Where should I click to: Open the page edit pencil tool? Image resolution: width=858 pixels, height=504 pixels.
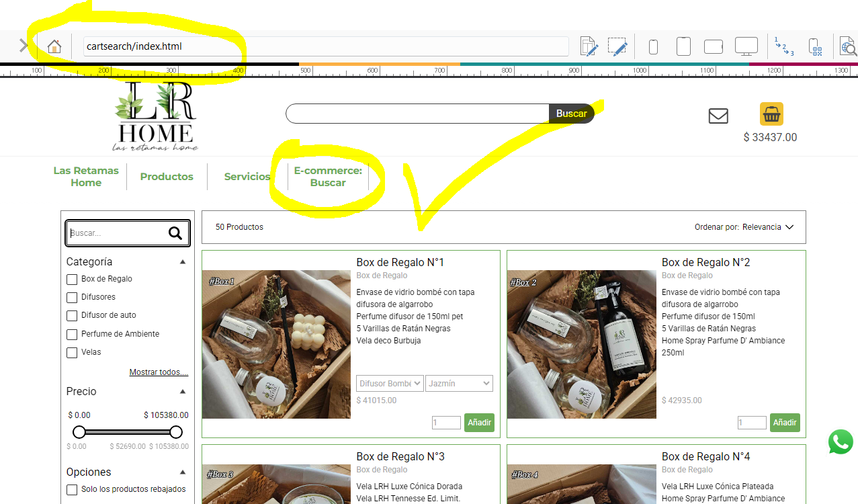pyautogui.click(x=589, y=46)
